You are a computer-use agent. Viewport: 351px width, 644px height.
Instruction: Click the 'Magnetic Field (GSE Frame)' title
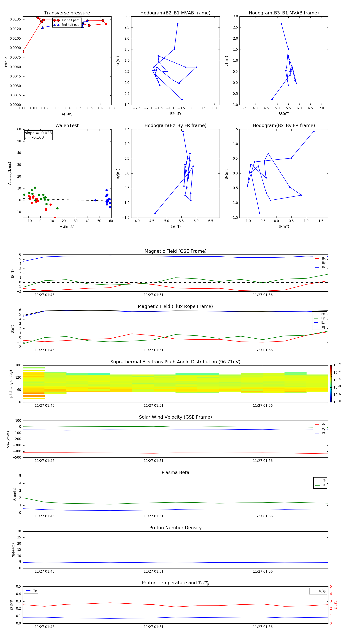[175, 251]
